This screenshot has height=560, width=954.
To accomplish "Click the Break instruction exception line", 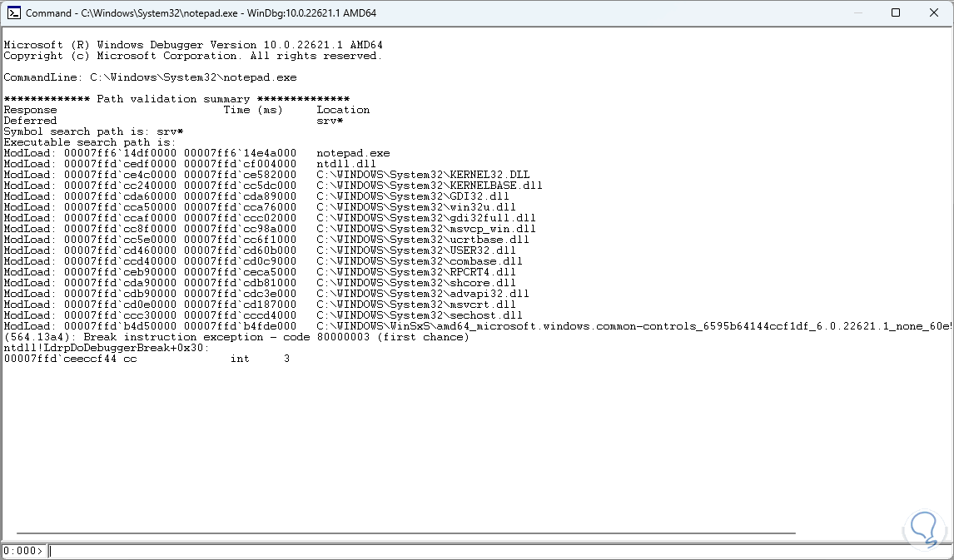I will pos(236,337).
